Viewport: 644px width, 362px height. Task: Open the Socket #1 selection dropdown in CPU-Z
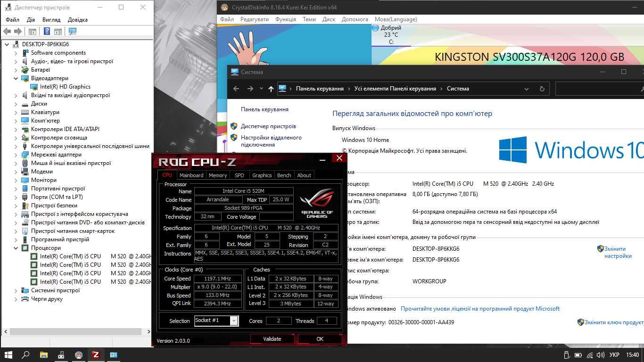(x=234, y=321)
